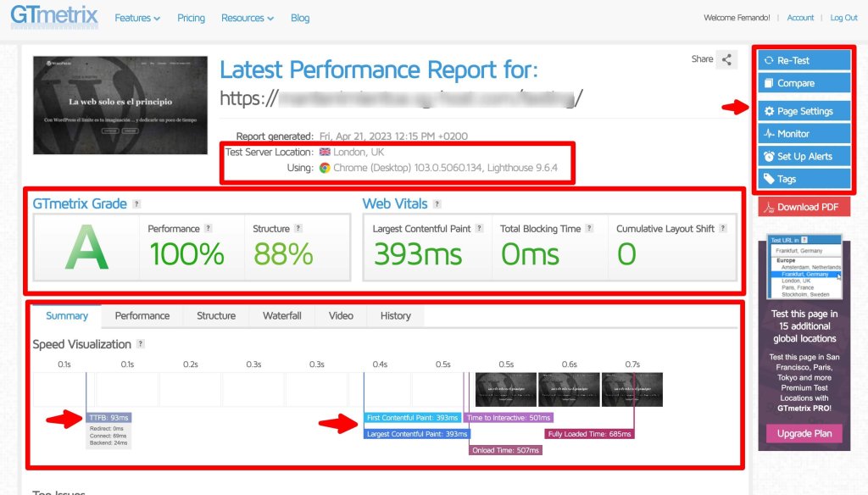Show help for Total Blocking Time
Screen dimensions: 868x495
590,228
